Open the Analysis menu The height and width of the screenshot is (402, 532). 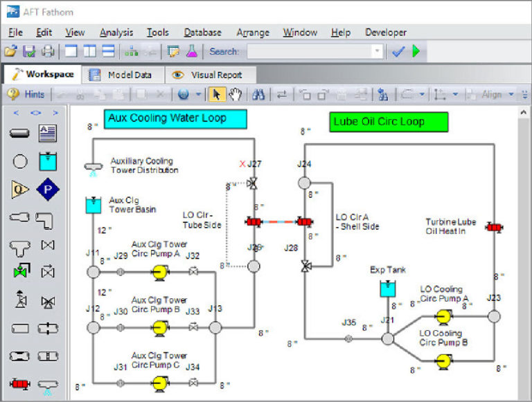[x=116, y=33]
